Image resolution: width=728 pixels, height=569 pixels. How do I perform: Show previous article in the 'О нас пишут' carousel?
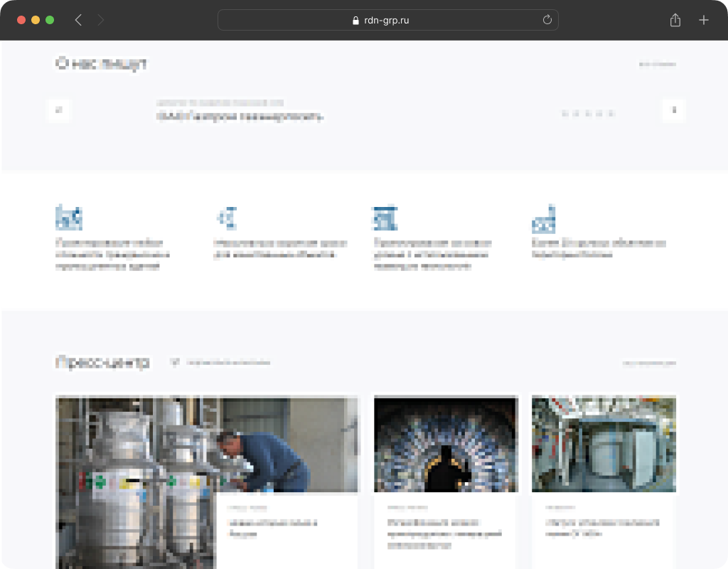(58, 110)
